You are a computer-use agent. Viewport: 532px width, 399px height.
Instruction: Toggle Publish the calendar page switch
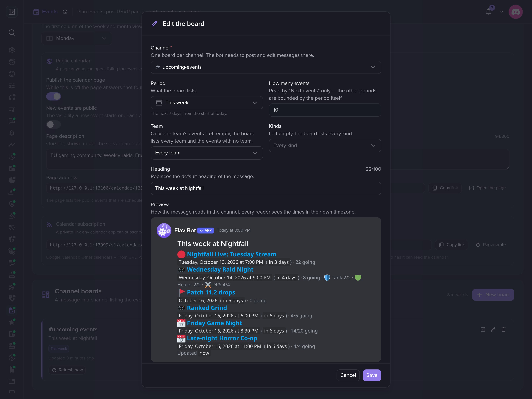(54, 96)
